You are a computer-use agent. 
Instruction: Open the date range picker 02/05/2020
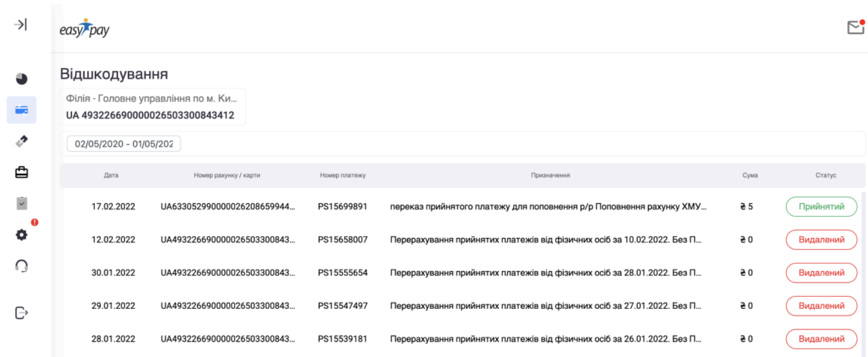pos(124,144)
